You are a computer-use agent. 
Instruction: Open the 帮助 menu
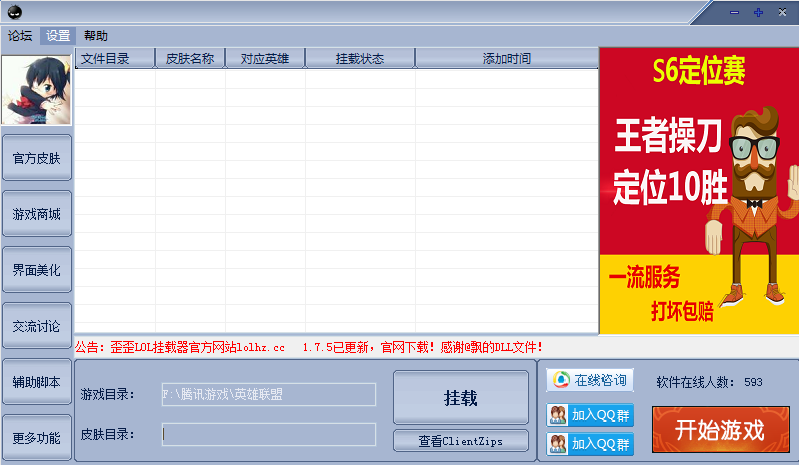pos(96,36)
